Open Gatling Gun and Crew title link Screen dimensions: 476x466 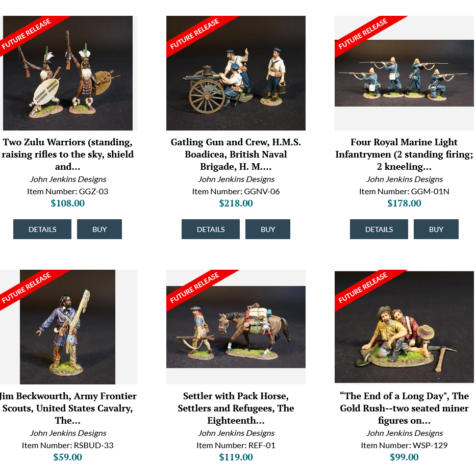(236, 154)
